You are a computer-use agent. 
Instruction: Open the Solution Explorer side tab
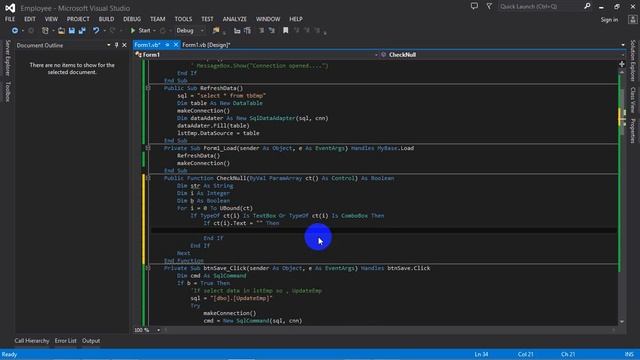pos(633,60)
